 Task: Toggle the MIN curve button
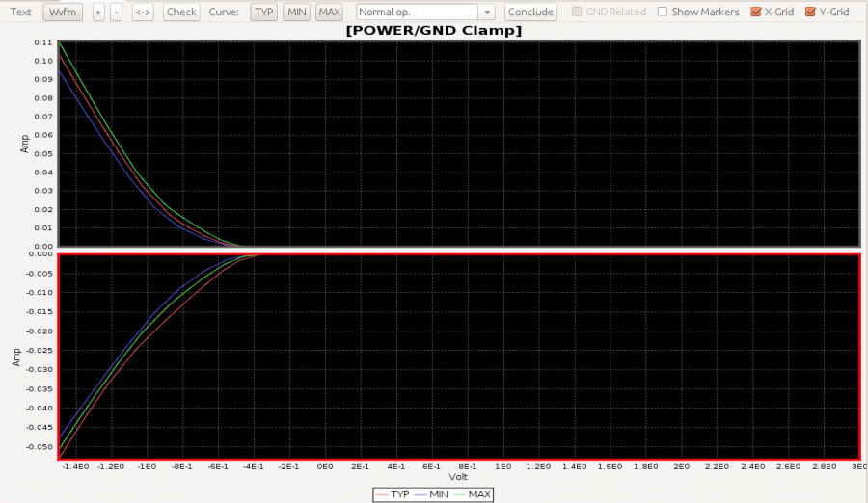tap(297, 13)
